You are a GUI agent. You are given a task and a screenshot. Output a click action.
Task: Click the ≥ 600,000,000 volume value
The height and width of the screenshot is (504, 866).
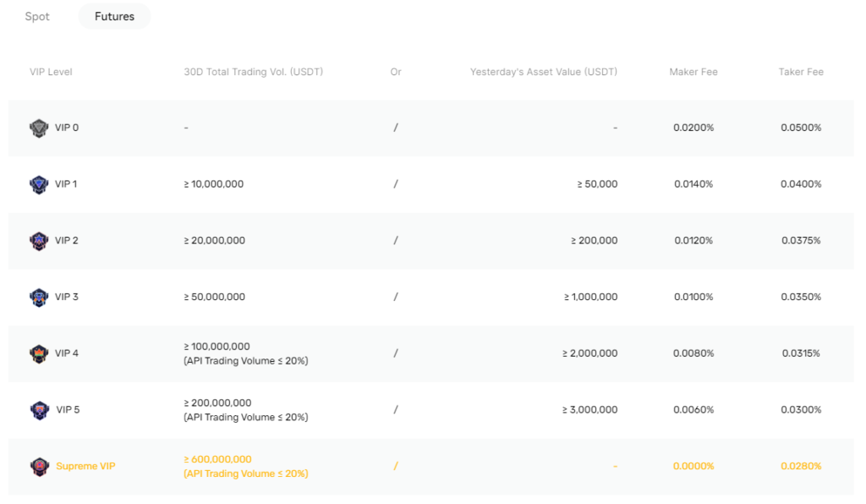click(x=218, y=459)
